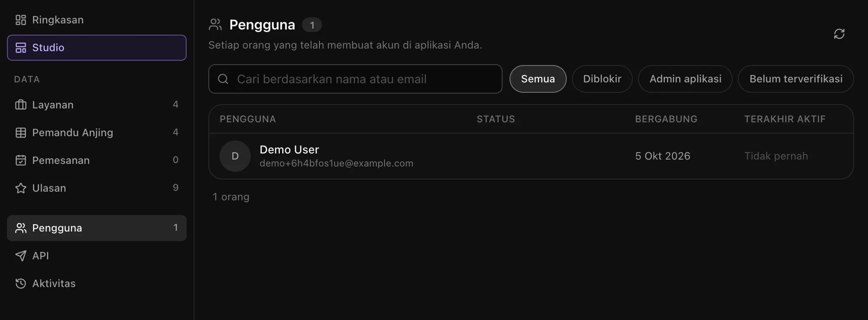Open the Ringkasan overview page
This screenshot has width=868, height=320.
(x=97, y=20)
